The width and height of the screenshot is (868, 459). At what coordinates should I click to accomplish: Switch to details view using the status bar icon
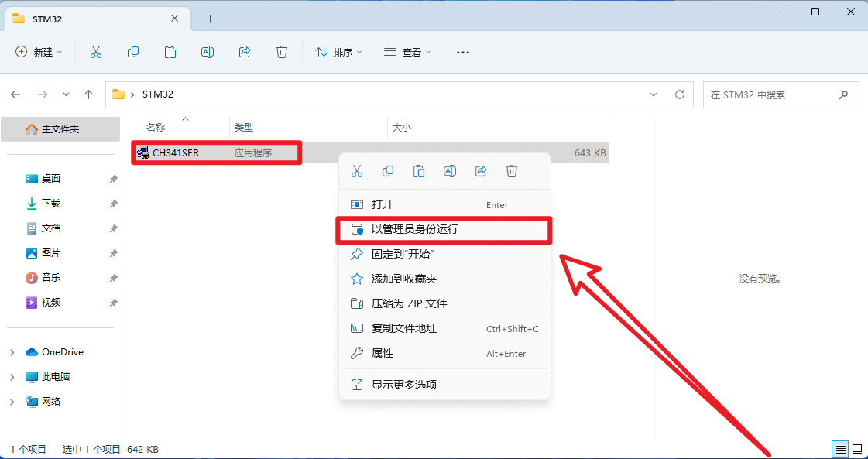tap(841, 449)
